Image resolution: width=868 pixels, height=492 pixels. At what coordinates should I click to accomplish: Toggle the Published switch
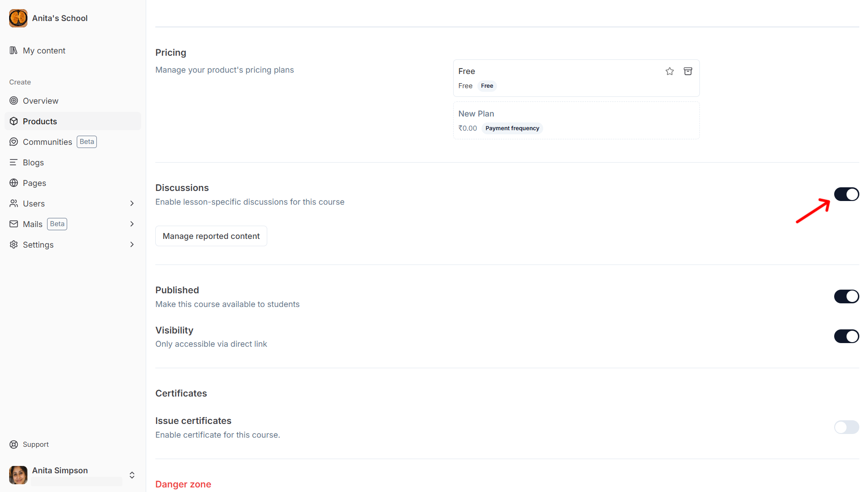tap(847, 296)
